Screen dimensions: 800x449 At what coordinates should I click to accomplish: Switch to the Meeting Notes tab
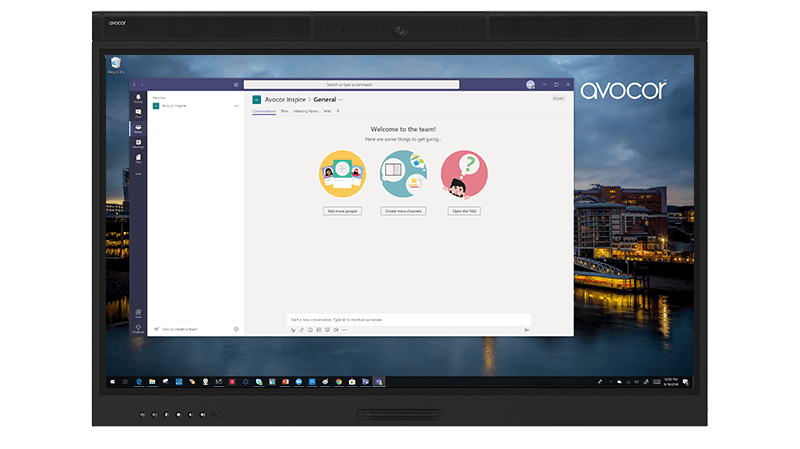click(306, 111)
